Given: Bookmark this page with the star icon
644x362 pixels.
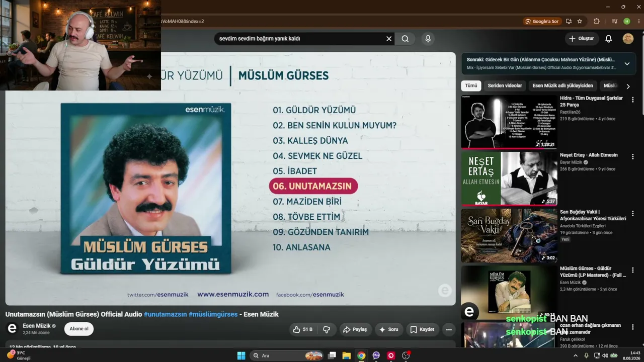Looking at the screenshot, I should 580,21.
